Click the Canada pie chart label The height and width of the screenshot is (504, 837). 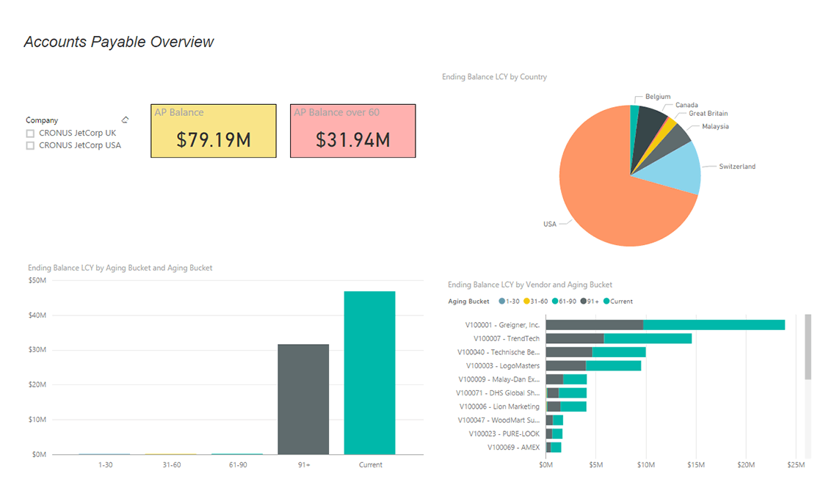click(686, 105)
